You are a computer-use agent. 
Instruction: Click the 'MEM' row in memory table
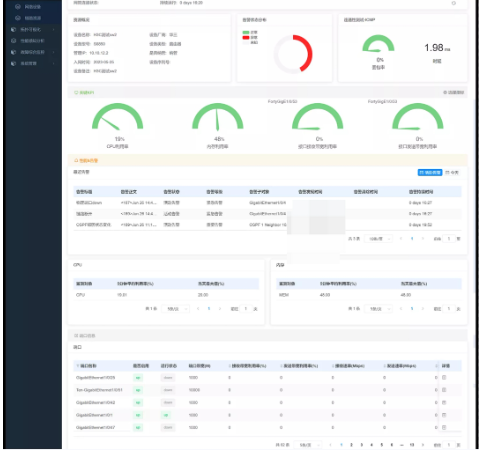(369, 295)
